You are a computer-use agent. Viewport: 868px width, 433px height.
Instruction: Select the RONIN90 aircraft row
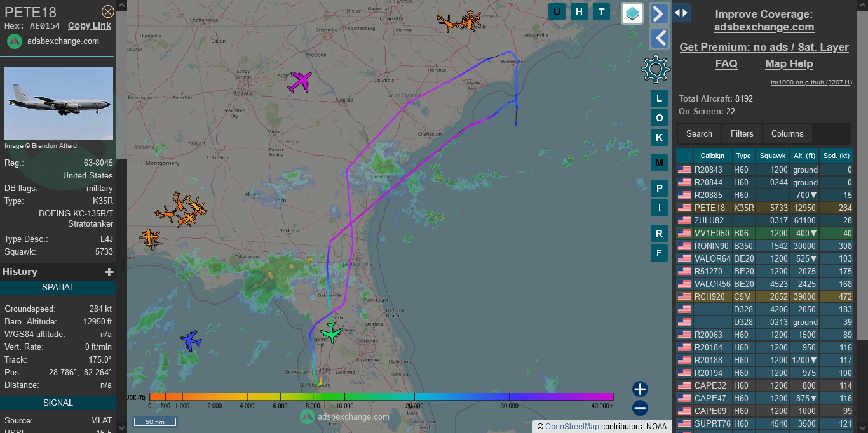(x=764, y=246)
